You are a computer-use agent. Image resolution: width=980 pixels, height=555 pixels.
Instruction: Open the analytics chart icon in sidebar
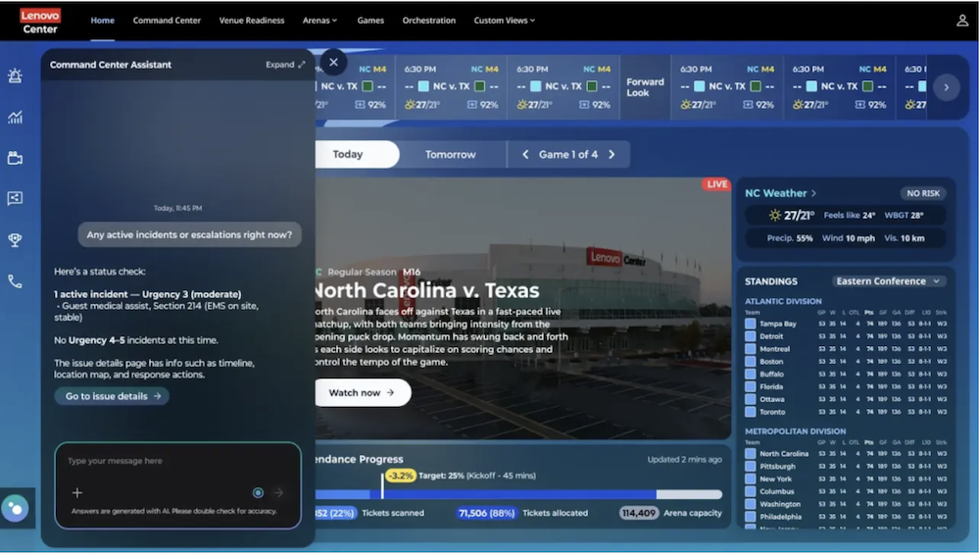pyautogui.click(x=15, y=117)
